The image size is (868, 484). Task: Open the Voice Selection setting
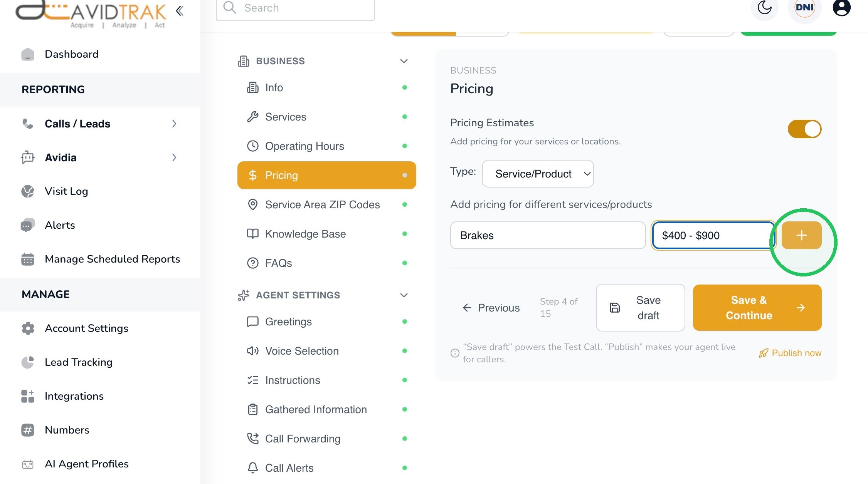click(326, 351)
